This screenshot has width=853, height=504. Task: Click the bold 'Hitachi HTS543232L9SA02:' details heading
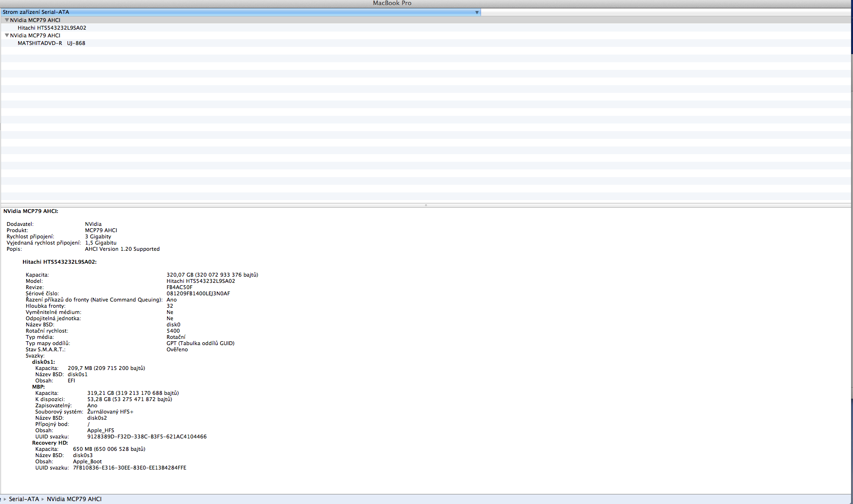(59, 262)
